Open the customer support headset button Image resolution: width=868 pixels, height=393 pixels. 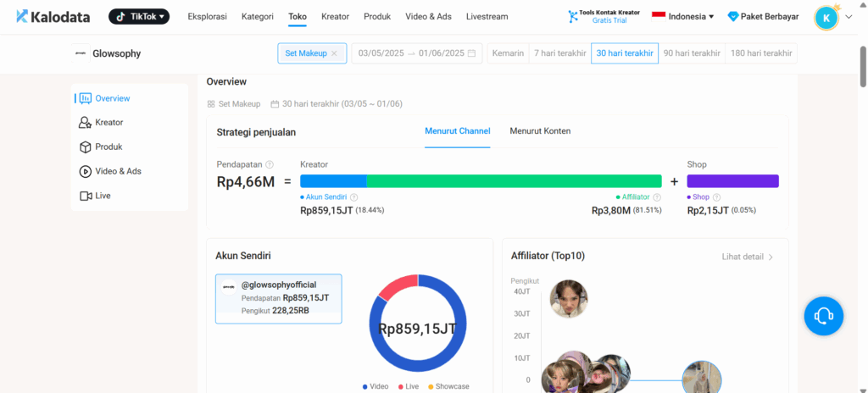point(824,316)
